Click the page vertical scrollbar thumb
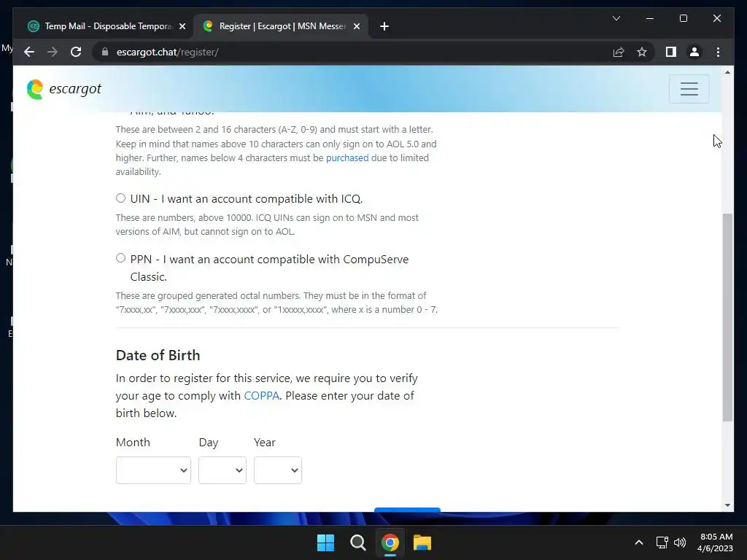Image resolution: width=747 pixels, height=560 pixels. tap(727, 318)
